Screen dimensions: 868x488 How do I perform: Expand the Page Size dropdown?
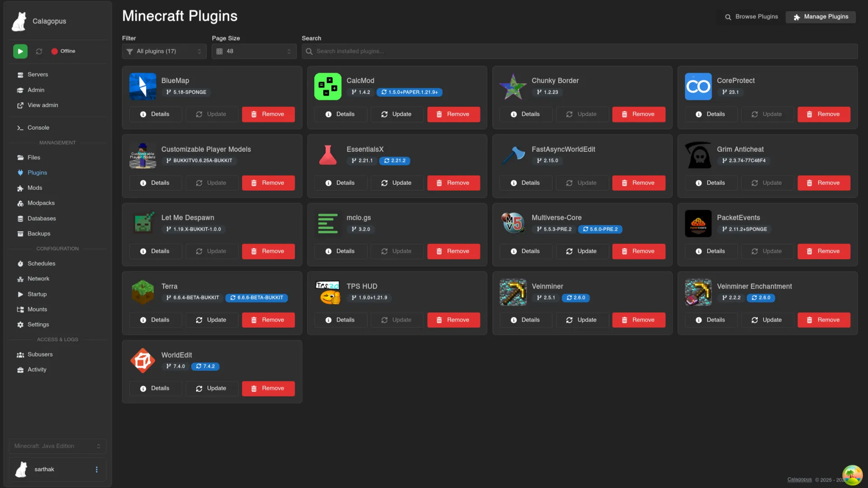[x=254, y=52]
